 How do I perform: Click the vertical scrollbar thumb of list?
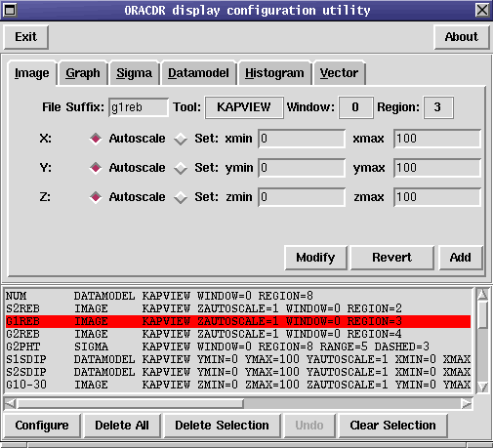point(482,314)
